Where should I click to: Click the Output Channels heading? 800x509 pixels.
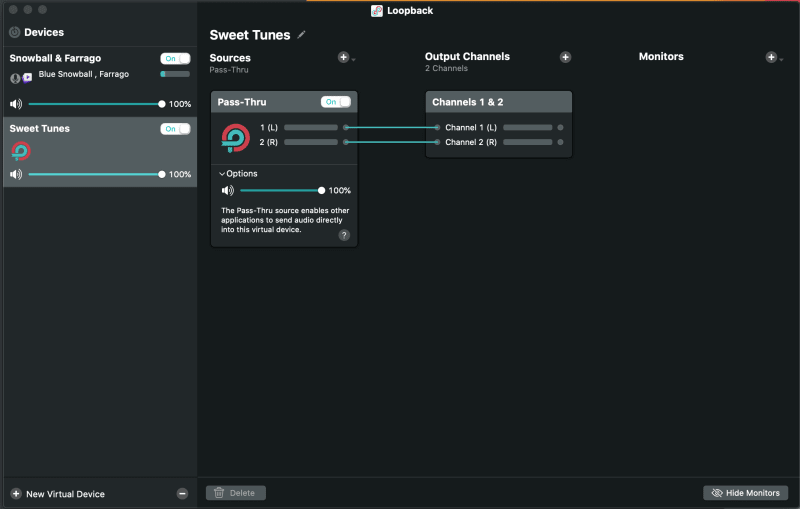pyautogui.click(x=467, y=57)
